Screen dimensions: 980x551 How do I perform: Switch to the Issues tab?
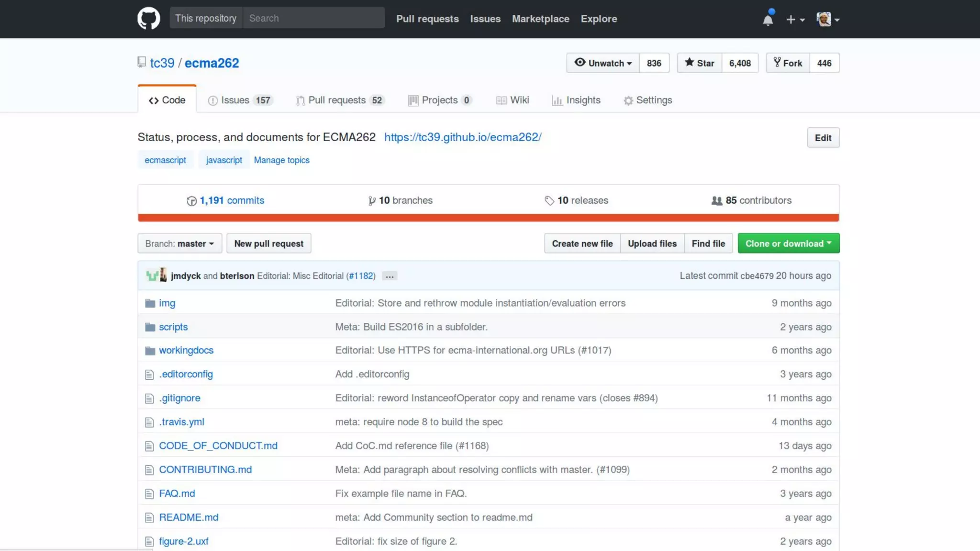(240, 100)
